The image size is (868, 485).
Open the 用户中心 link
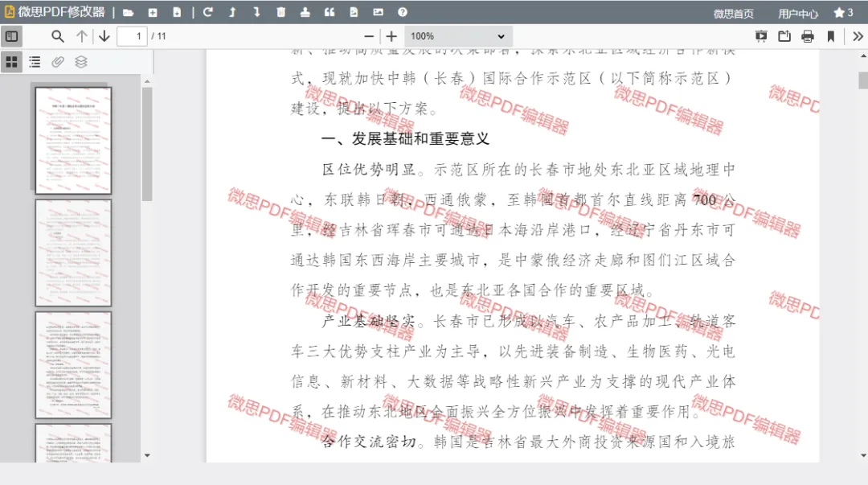coord(798,14)
